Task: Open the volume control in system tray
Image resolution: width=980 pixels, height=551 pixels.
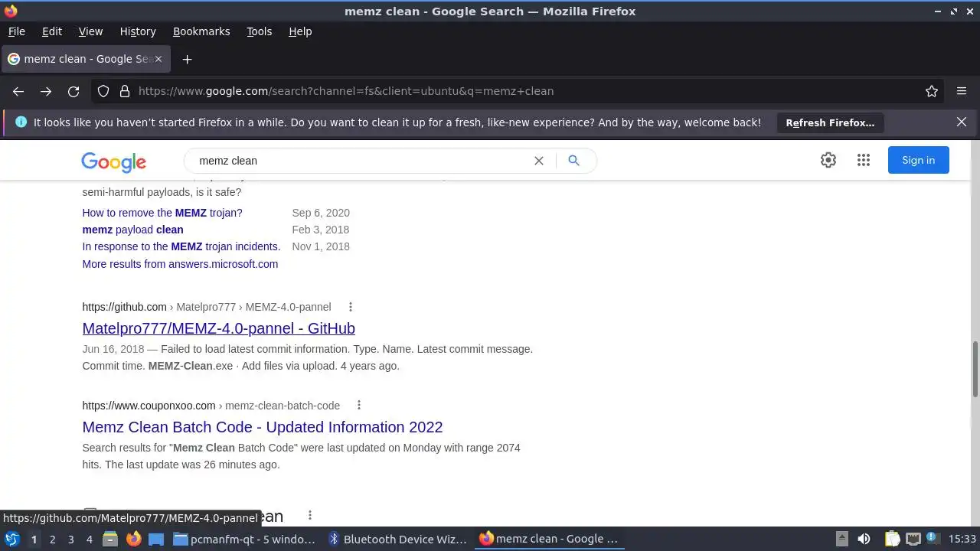Action: [864, 539]
